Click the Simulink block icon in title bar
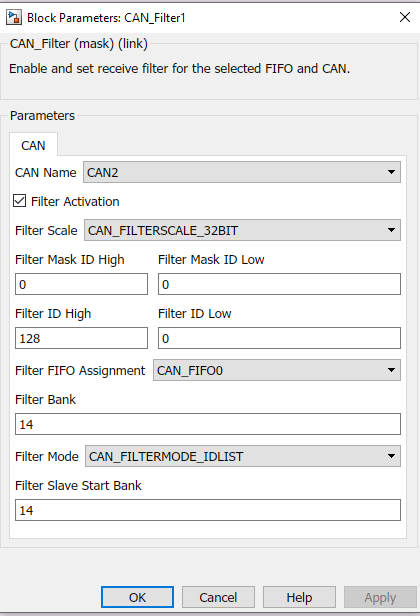 tap(14, 18)
